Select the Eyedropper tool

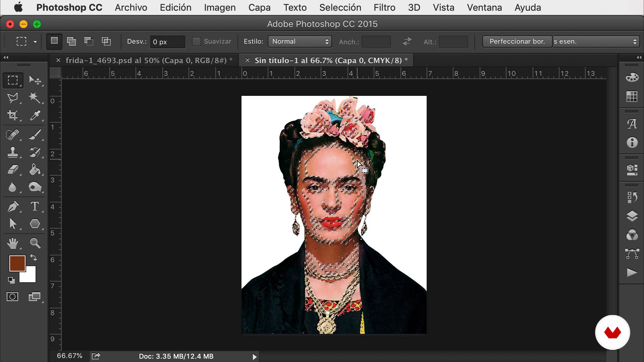coord(35,115)
